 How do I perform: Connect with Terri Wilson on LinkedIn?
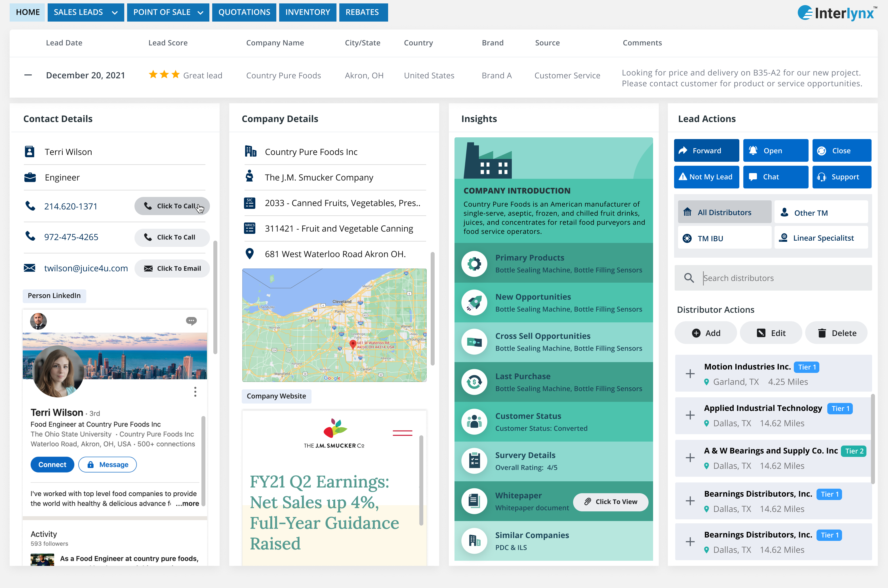coord(52,464)
